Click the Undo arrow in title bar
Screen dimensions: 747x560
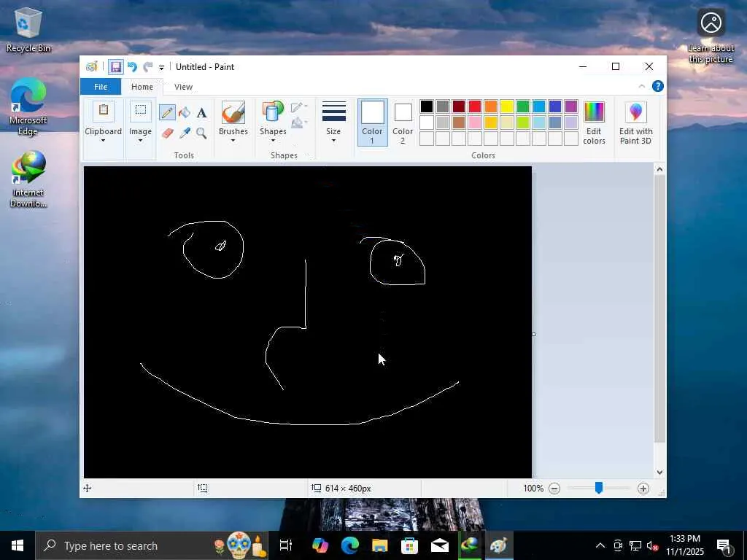pos(132,67)
